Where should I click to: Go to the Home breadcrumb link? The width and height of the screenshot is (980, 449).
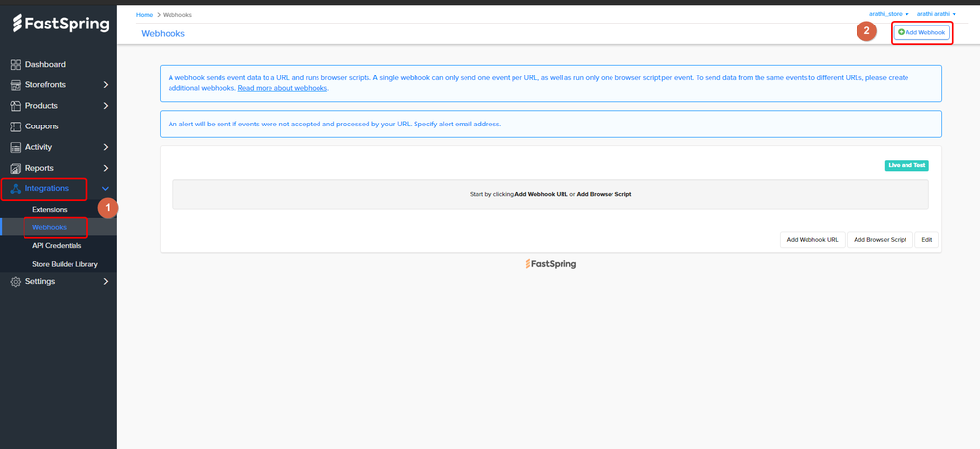pyautogui.click(x=144, y=14)
